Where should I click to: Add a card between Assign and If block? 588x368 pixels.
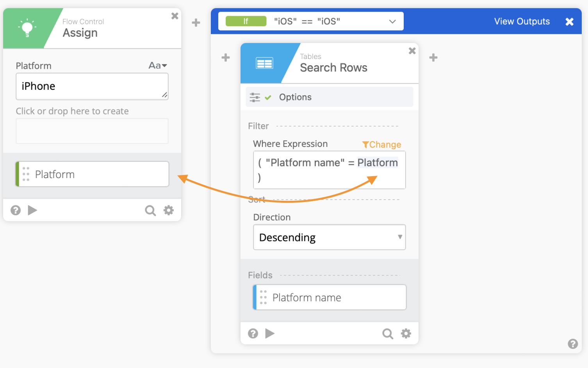click(x=196, y=23)
